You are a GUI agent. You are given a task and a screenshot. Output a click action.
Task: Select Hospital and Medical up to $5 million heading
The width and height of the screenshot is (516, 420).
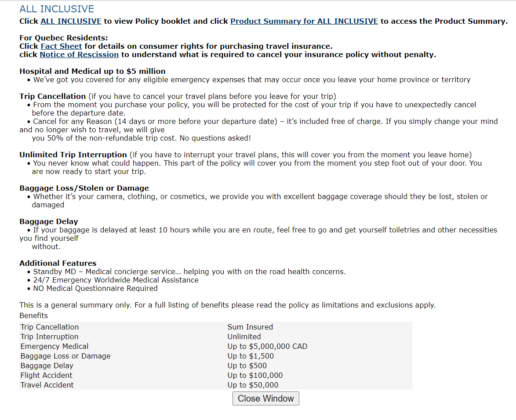[x=92, y=71]
